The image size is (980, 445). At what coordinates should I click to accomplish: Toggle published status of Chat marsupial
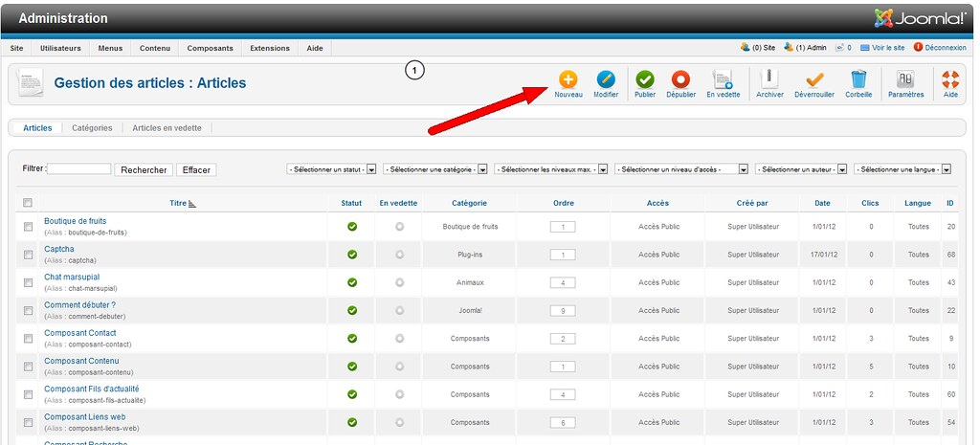[x=352, y=282]
